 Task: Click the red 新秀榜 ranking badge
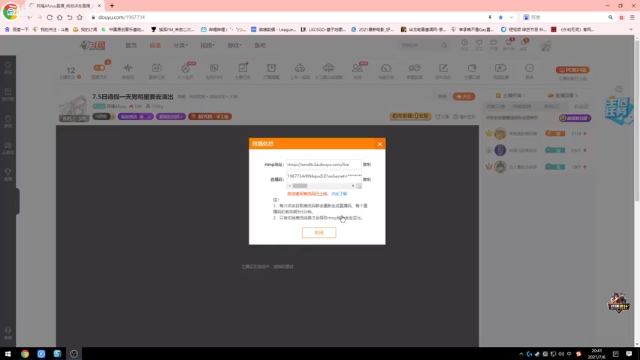tap(210, 117)
